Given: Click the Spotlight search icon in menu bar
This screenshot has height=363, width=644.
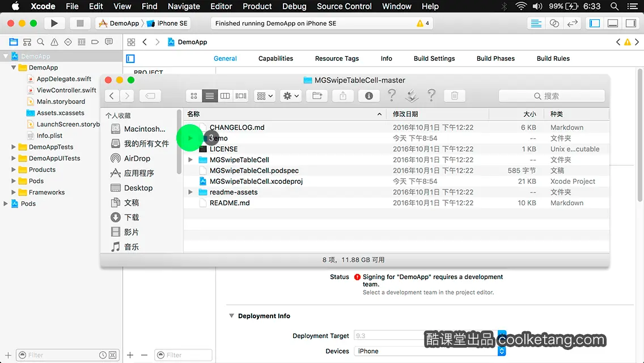Looking at the screenshot, I should [x=614, y=6].
